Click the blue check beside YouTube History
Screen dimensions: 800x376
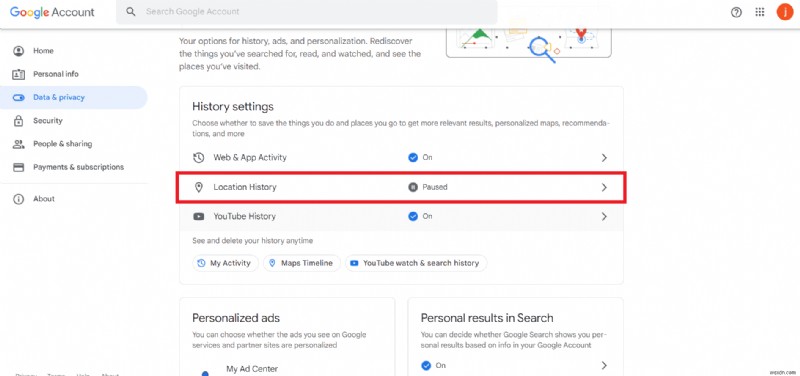point(413,216)
